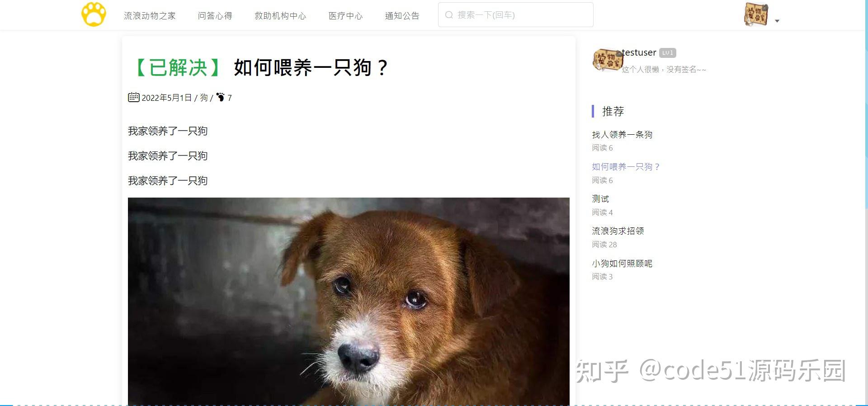Viewport: 868px width, 406px height.
Task: Open the 流浪动物之家 menu item
Action: tap(150, 16)
